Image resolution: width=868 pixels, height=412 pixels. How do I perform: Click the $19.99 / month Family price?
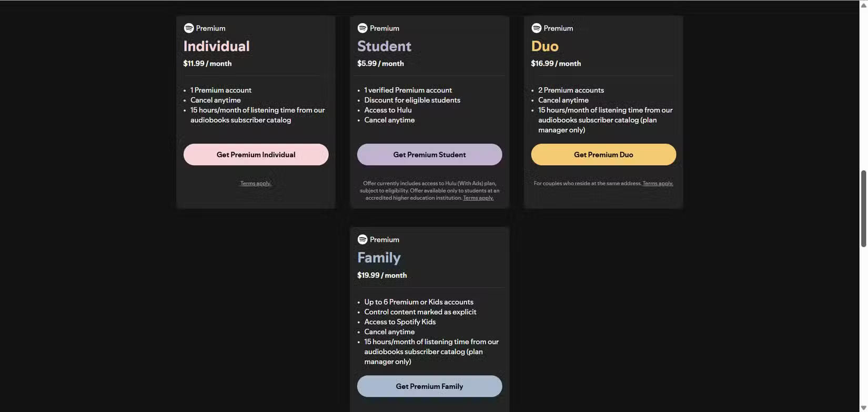[382, 275]
